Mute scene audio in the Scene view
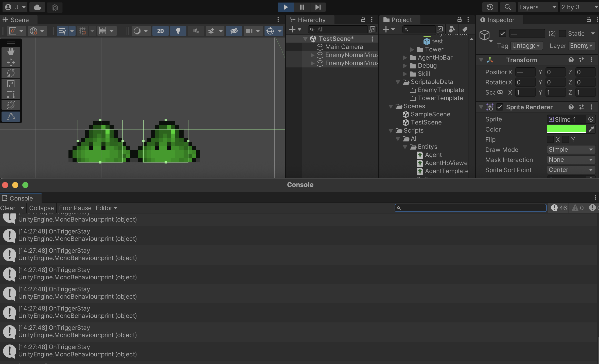 click(196, 31)
